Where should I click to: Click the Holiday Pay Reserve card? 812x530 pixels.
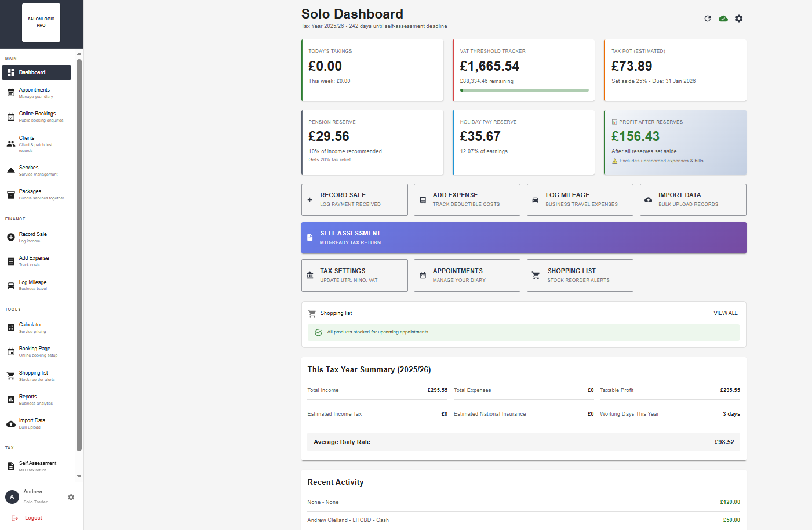point(524,143)
